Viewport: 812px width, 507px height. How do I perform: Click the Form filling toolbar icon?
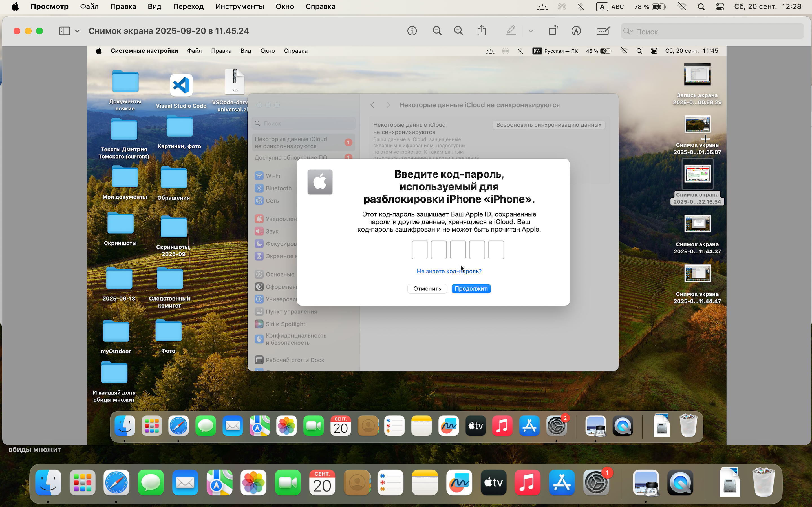coord(603,31)
